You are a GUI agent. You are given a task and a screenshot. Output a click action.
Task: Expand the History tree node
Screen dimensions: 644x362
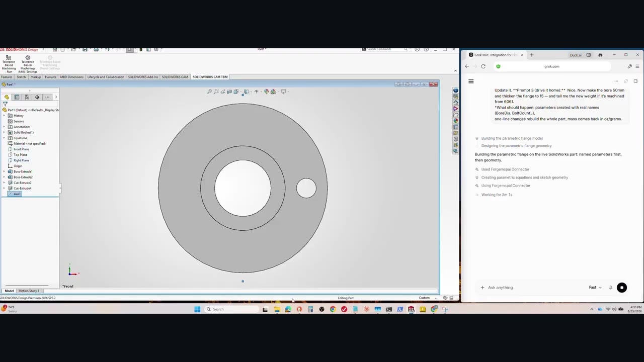click(4, 116)
